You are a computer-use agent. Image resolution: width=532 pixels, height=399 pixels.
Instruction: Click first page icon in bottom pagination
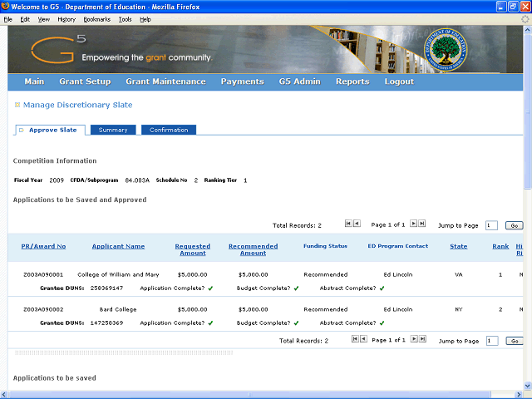[356, 340]
